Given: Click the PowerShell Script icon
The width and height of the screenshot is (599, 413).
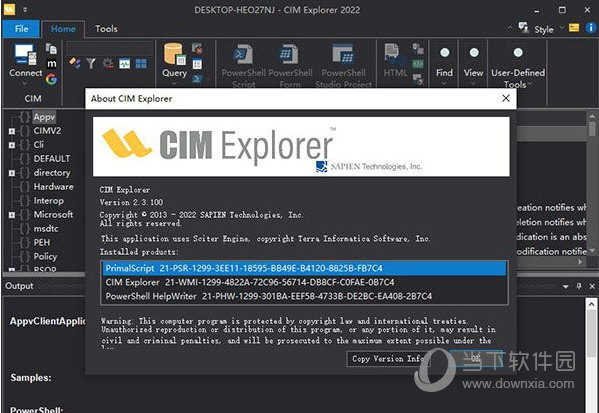Looking at the screenshot, I should 243,54.
